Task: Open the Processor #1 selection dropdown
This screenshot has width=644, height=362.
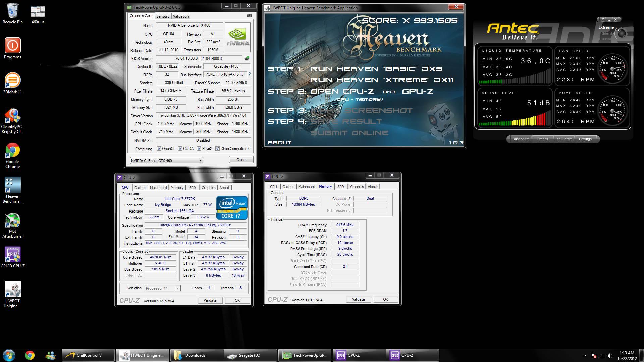Action: click(162, 288)
